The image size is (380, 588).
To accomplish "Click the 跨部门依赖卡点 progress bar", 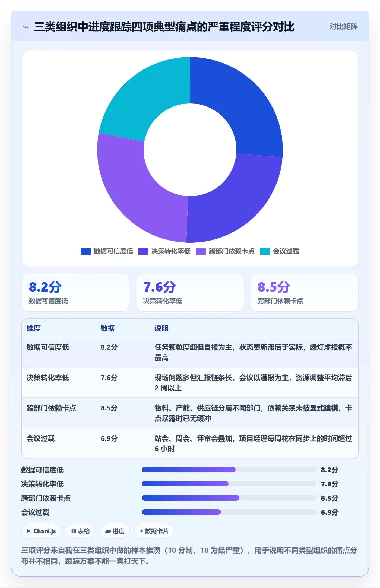I will coord(229,498).
